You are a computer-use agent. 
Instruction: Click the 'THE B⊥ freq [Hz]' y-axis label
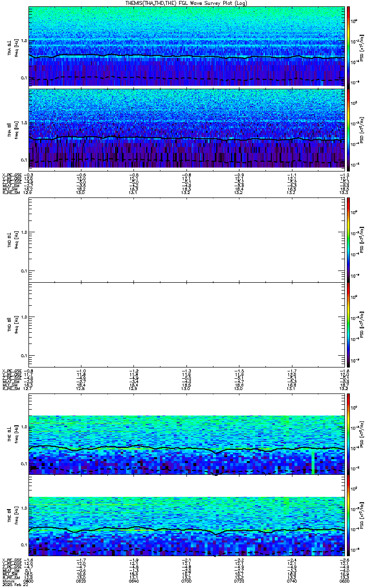pos(12,435)
